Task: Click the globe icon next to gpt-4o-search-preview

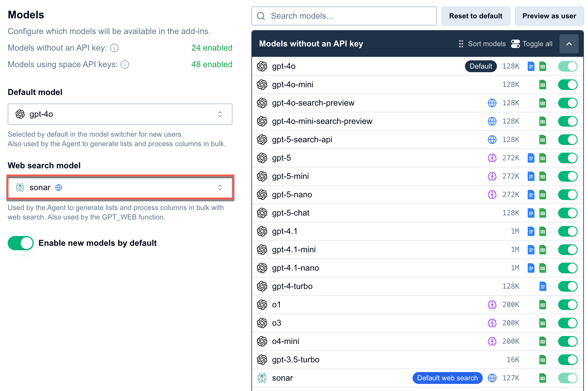Action: coord(492,103)
